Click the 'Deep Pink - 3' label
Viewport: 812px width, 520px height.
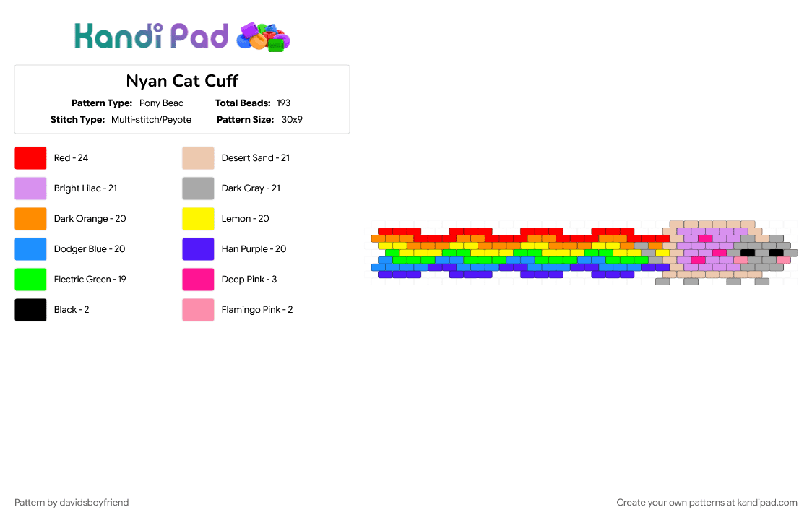pyautogui.click(x=249, y=279)
